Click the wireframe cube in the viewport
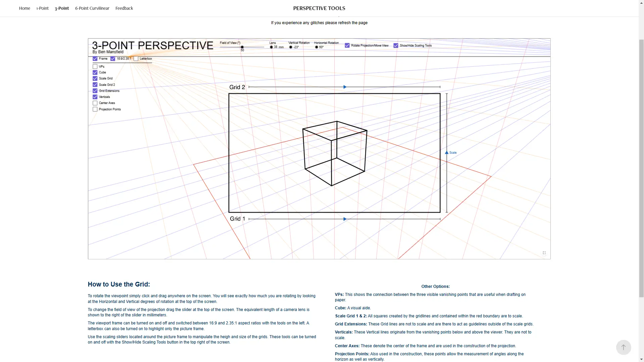This screenshot has height=362, width=644. point(335,153)
